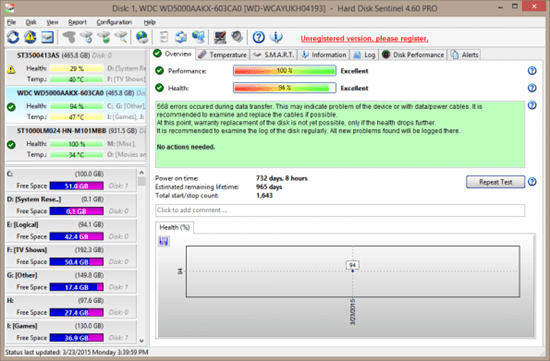Switch to the Log tab

click(x=364, y=55)
